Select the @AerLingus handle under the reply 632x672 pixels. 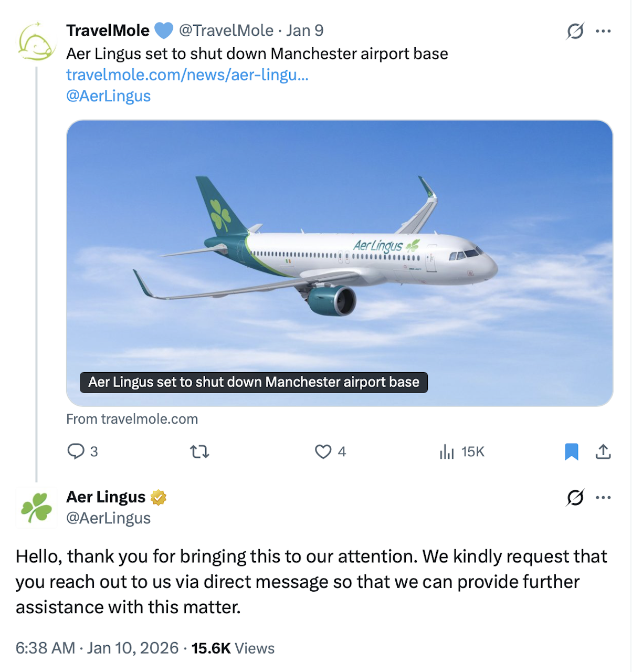(x=108, y=518)
